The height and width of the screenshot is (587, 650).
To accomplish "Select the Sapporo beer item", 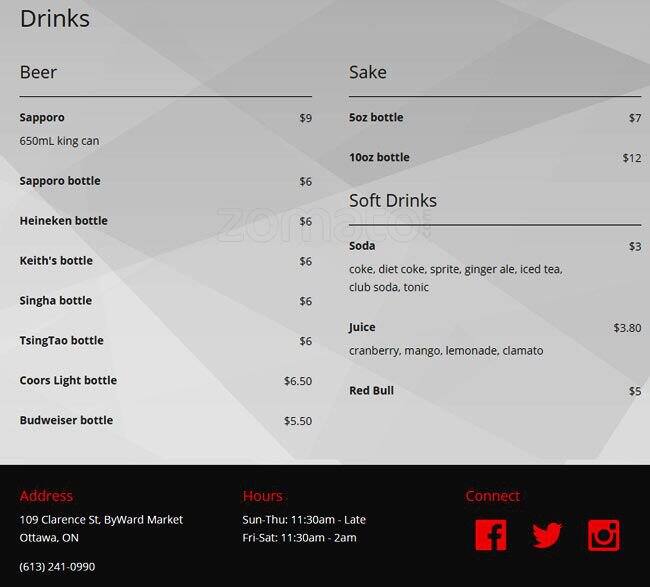I will click(x=42, y=118).
